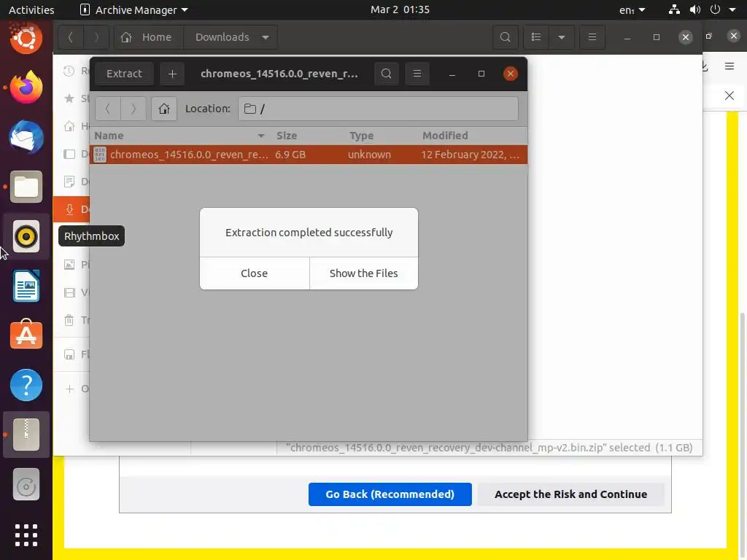Toggle list view in Files window
Screen dimensions: 747x560
pos(536,37)
